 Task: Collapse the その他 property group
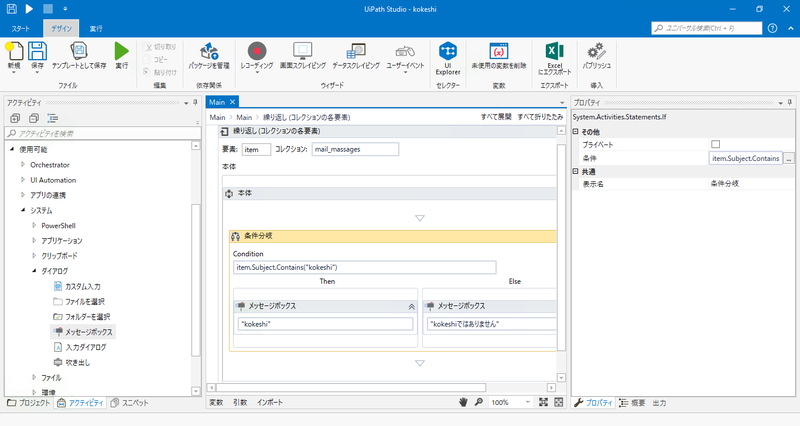tap(576, 132)
